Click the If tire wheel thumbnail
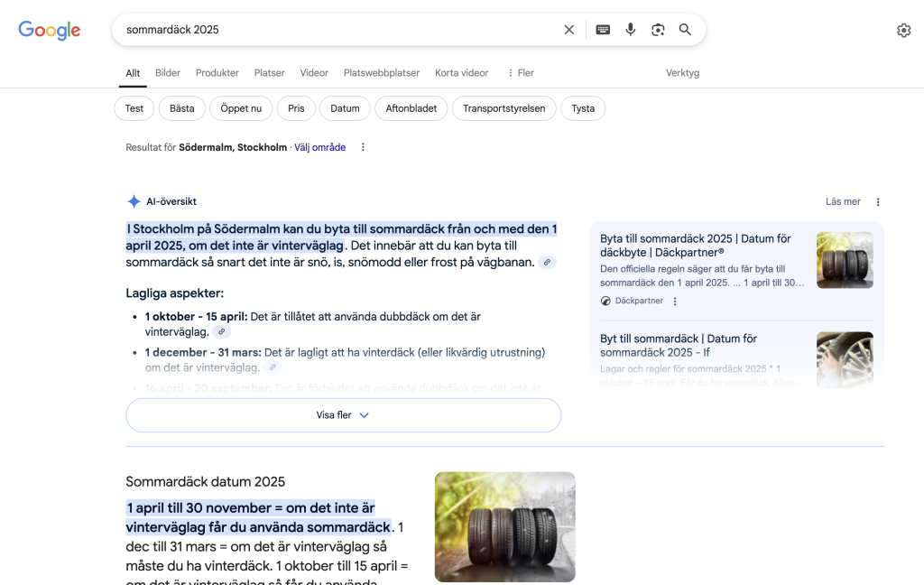 pos(845,359)
